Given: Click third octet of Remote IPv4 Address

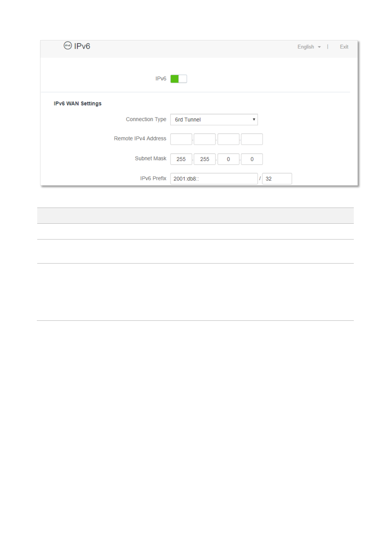Looking at the screenshot, I should [x=228, y=139].
